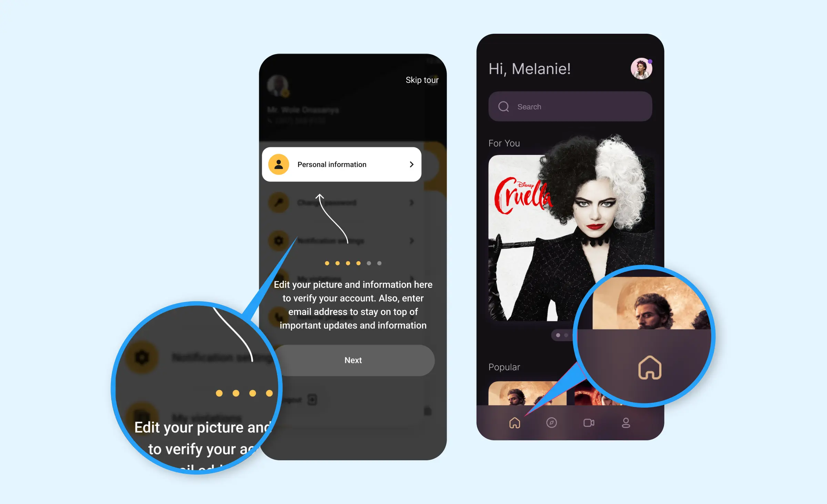Click Next button on onboarding screen
The width and height of the screenshot is (827, 504).
click(x=353, y=360)
